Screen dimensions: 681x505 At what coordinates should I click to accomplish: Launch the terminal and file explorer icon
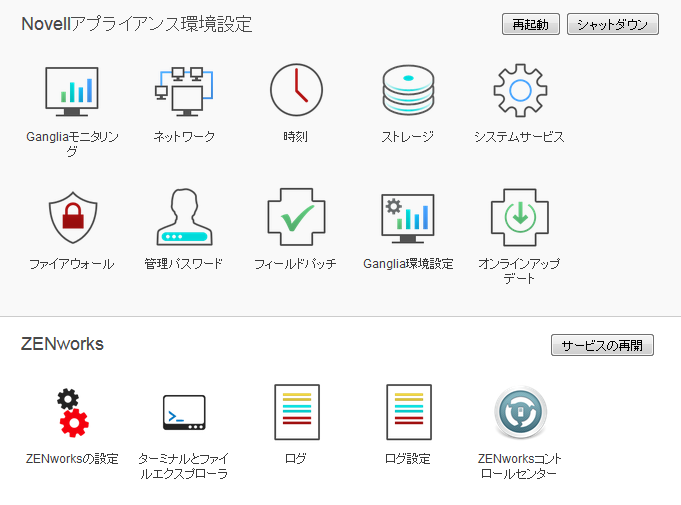tap(184, 413)
